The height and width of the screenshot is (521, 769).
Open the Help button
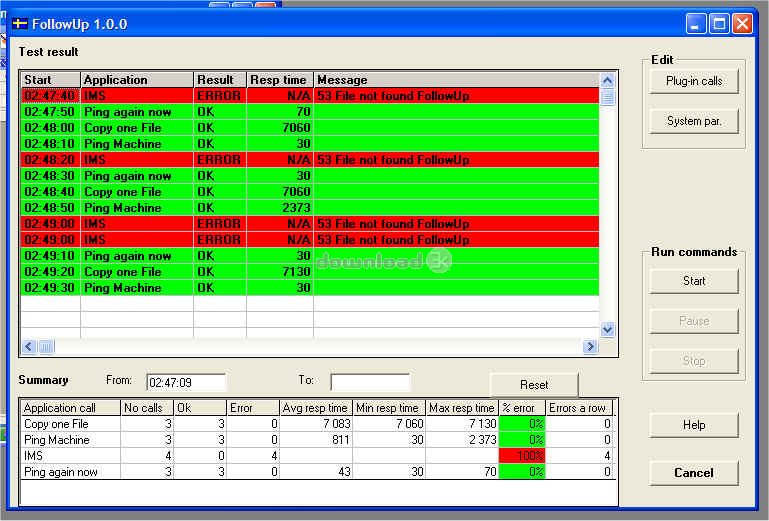pos(694,425)
